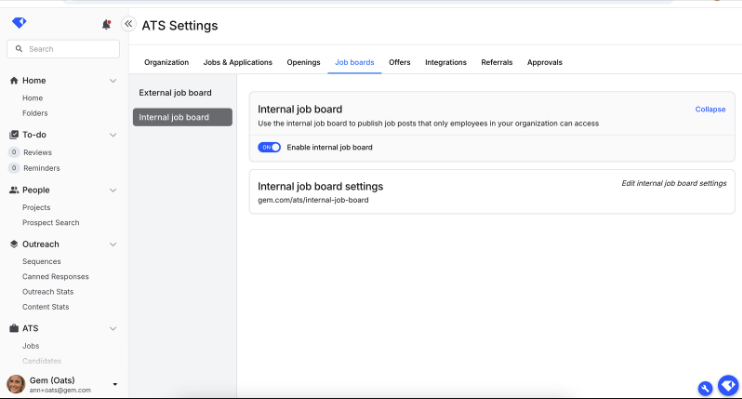Viewport: 742px width, 399px height.
Task: Click the gem.com/ats/internal-job-board URL text
Action: (x=313, y=200)
